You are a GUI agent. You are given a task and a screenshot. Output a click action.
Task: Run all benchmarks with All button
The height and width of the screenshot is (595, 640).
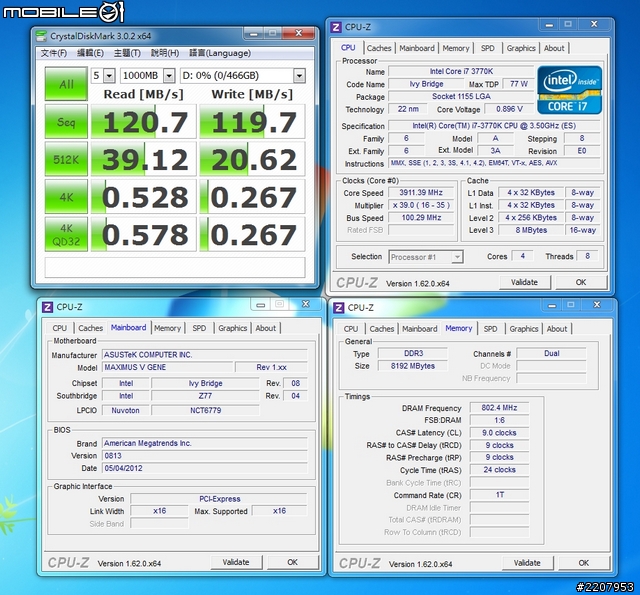66,84
